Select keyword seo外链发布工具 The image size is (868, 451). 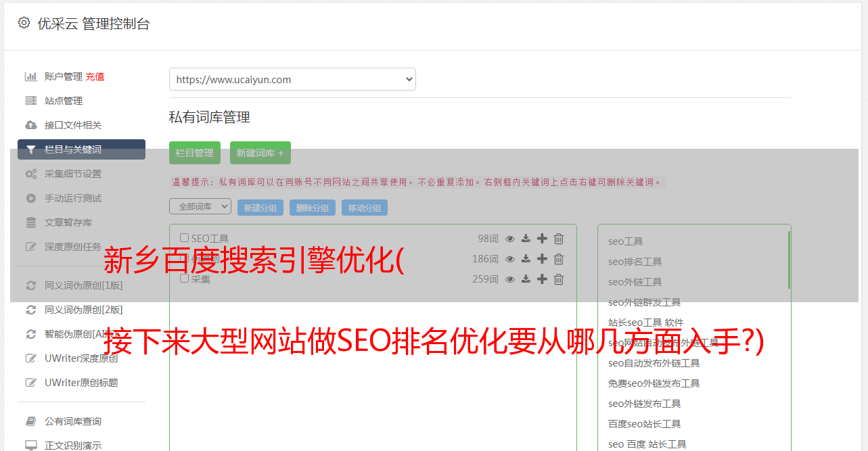click(644, 404)
